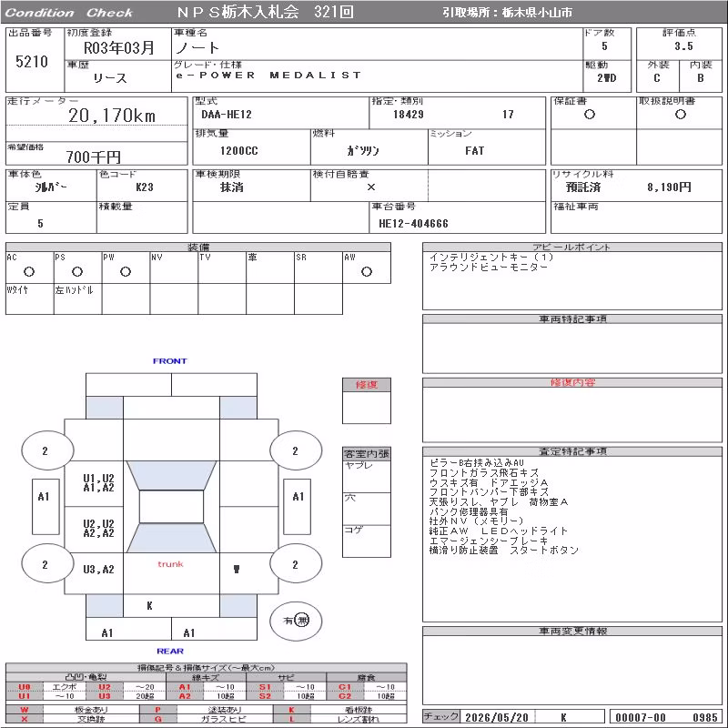Click the note ピラーB右挟み込みAU
This screenshot has width=728, height=728.
(476, 463)
